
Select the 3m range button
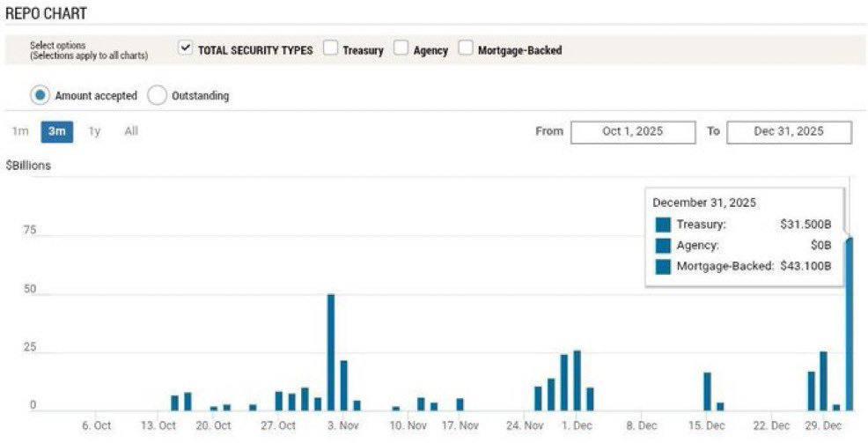point(57,132)
